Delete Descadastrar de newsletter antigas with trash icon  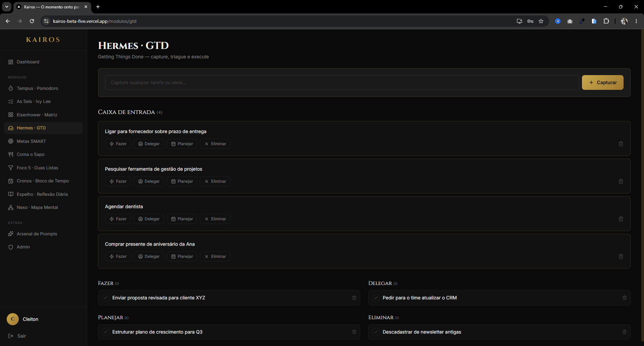pyautogui.click(x=625, y=332)
